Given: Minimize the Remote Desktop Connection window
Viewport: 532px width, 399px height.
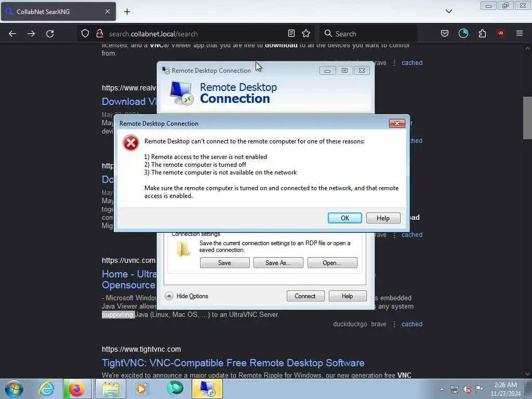Looking at the screenshot, I should click(x=327, y=71).
